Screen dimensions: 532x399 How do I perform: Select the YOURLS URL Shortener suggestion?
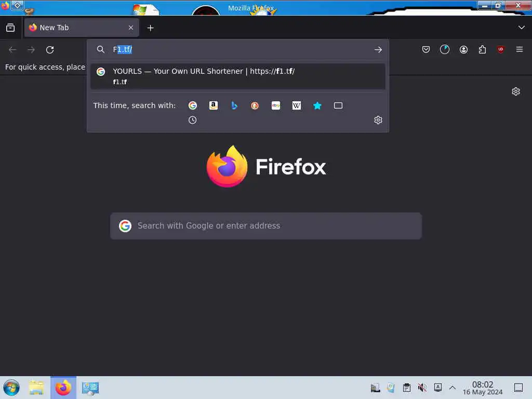point(238,76)
